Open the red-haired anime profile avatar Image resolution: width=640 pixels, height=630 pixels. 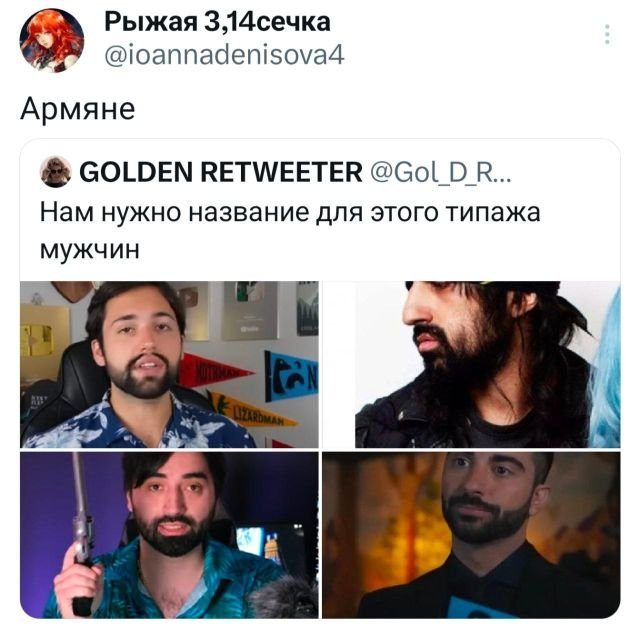[52, 40]
